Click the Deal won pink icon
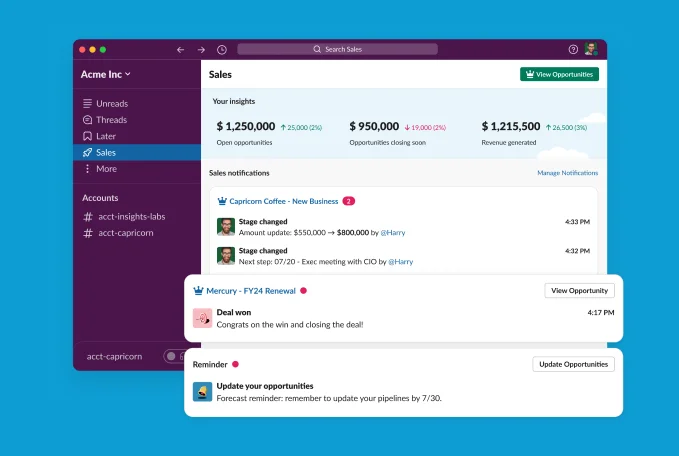Viewport: 679px width, 456px height. pos(202,318)
